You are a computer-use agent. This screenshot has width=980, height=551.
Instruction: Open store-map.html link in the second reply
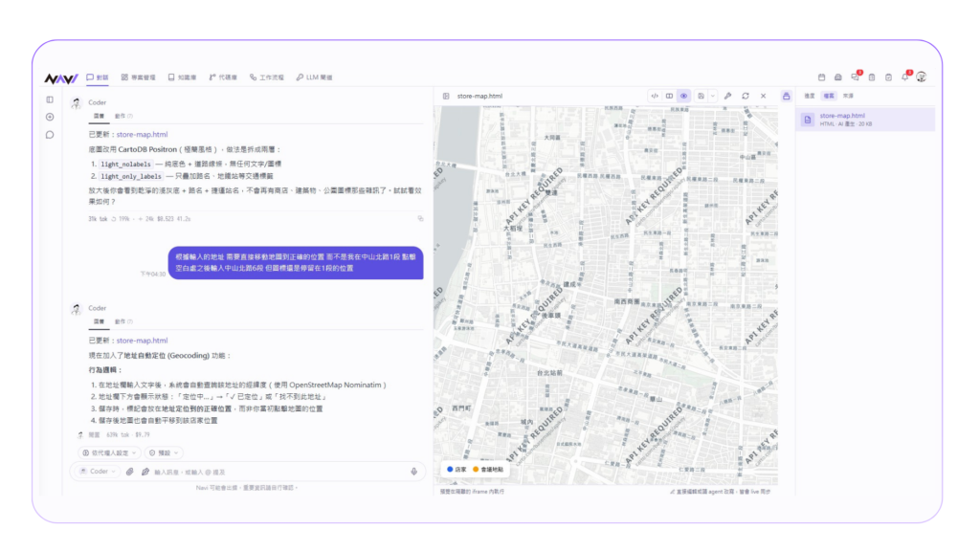click(142, 341)
